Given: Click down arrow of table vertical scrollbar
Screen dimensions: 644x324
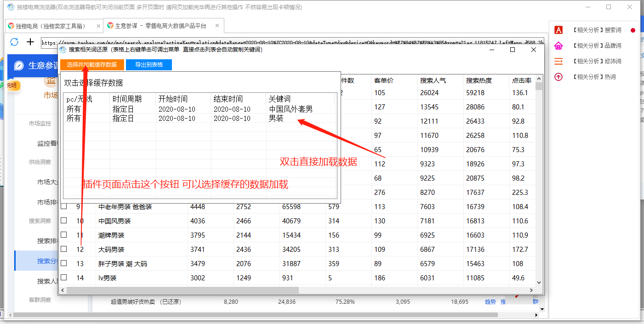Looking at the screenshot, I should pyautogui.click(x=539, y=283).
